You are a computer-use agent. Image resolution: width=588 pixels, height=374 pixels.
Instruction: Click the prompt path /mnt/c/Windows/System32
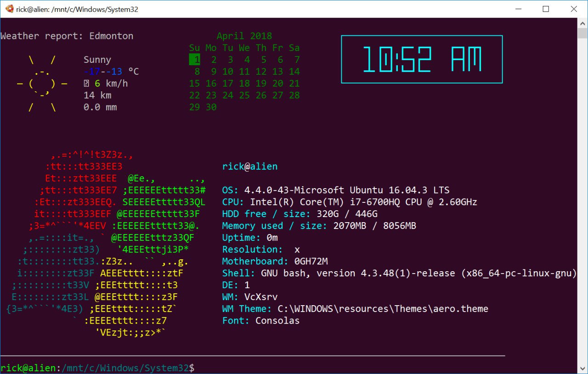pyautogui.click(x=125, y=368)
